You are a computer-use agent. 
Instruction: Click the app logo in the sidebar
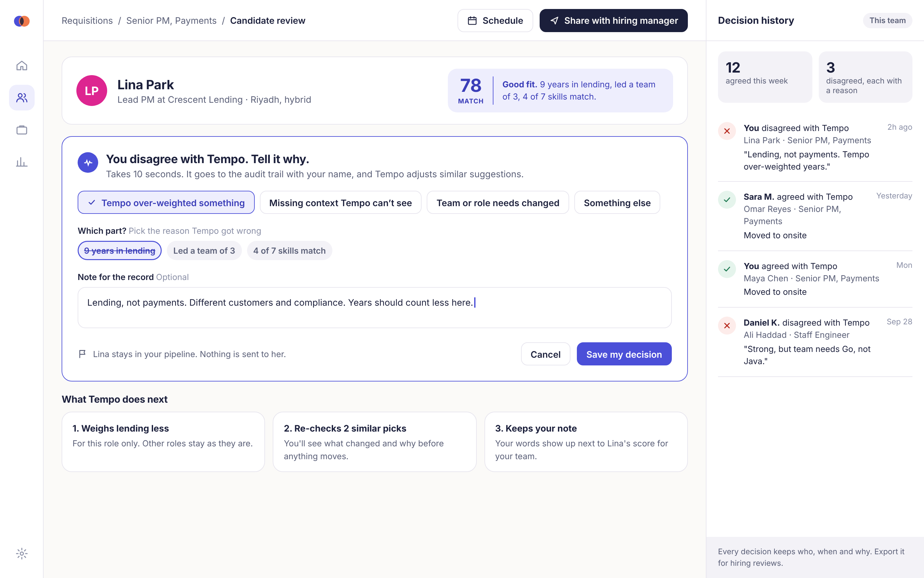click(x=22, y=21)
